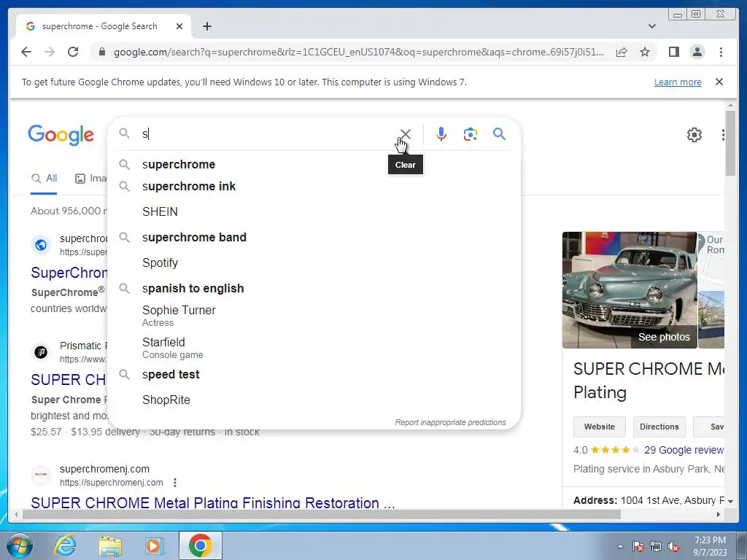Open Action Center flag icon
Screen dimensions: 747x560
pyautogui.click(x=638, y=547)
